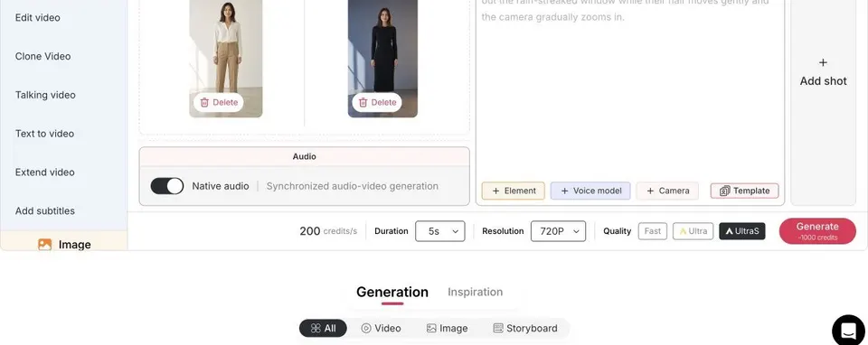Add a Camera movement to the prompt
This screenshot has width=868, height=345.
tap(667, 191)
